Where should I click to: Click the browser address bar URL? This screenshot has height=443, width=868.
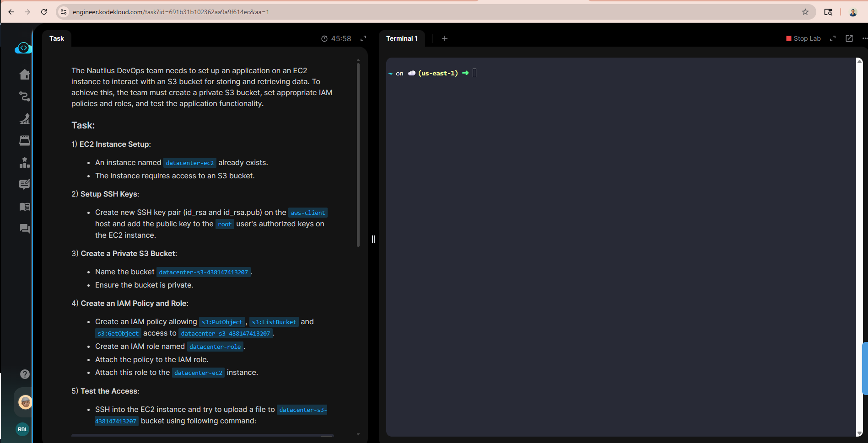coord(171,12)
